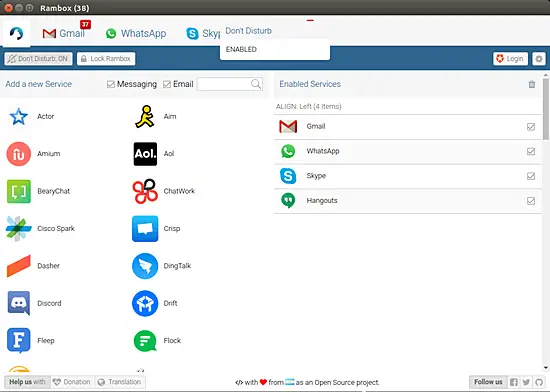
Task: Add the Actor service star icon
Action: pyautogui.click(x=19, y=116)
